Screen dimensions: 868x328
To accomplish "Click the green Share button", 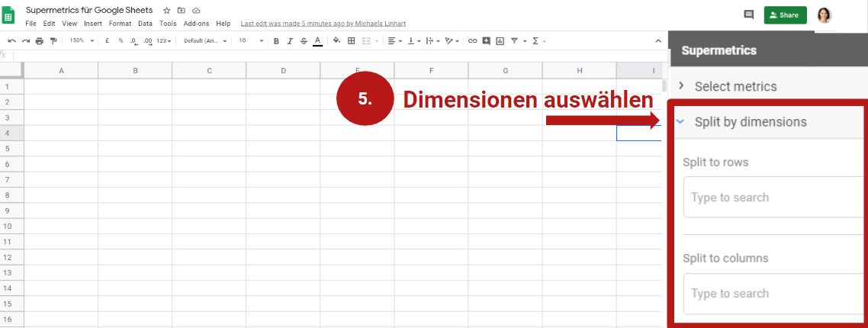I will [x=785, y=15].
